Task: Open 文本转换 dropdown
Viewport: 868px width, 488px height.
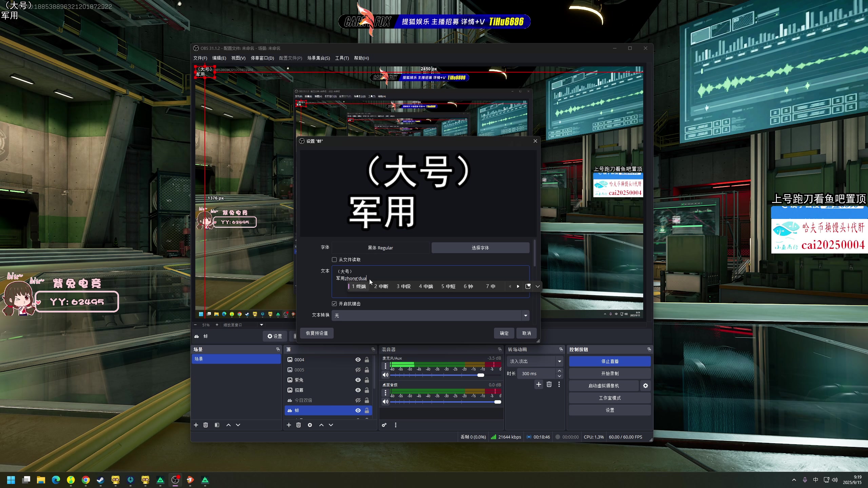Action: pos(430,316)
